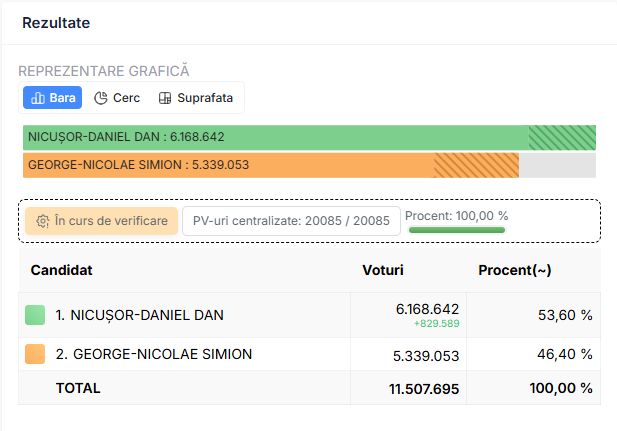
Task: Click the bar chart icon in Bara
Action: 38,98
